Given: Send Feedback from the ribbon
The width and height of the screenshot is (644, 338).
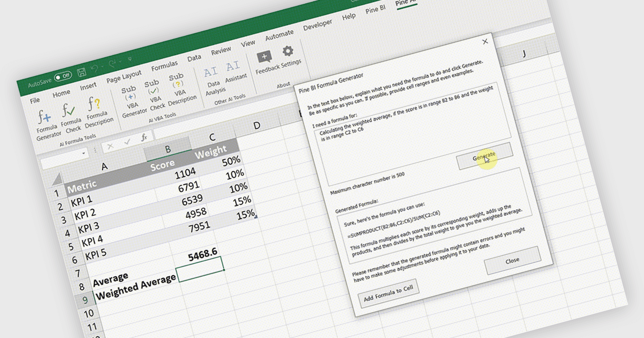Looking at the screenshot, I should click(267, 62).
